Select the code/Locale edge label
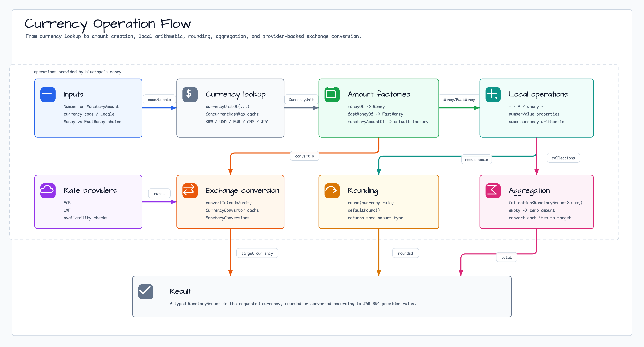The width and height of the screenshot is (644, 347). (159, 99)
